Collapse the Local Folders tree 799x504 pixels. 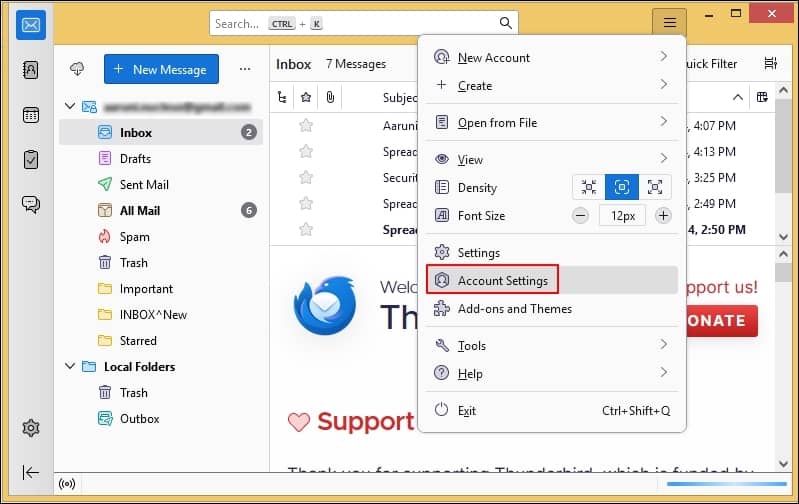click(70, 366)
